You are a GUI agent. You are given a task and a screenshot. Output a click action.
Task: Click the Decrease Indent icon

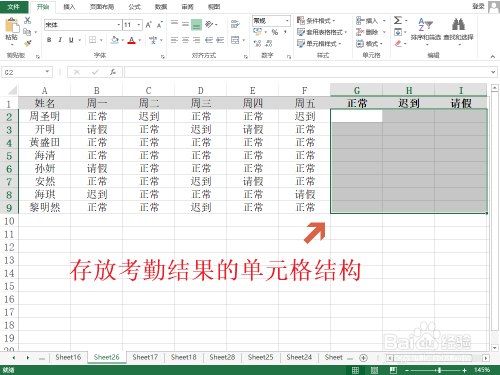tap(209, 40)
